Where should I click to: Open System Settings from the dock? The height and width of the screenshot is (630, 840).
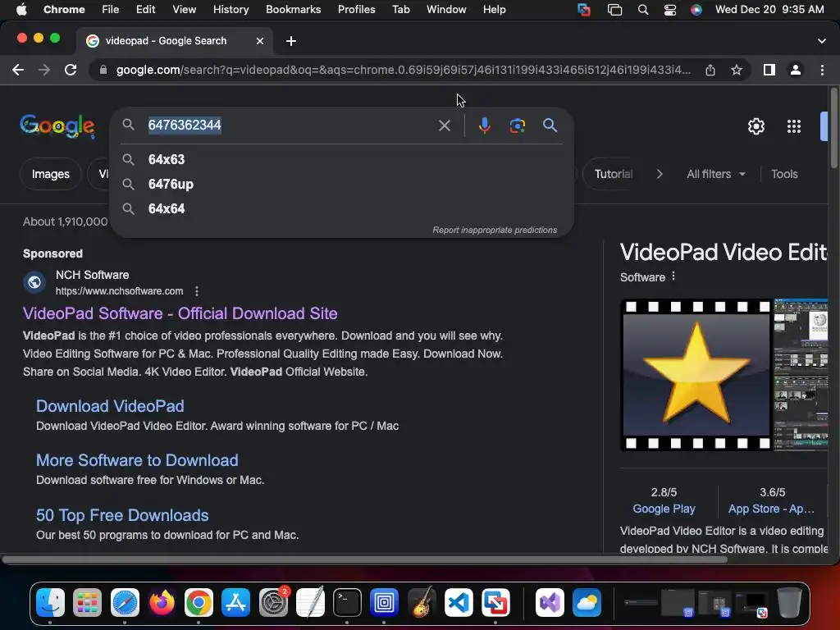[x=273, y=602]
